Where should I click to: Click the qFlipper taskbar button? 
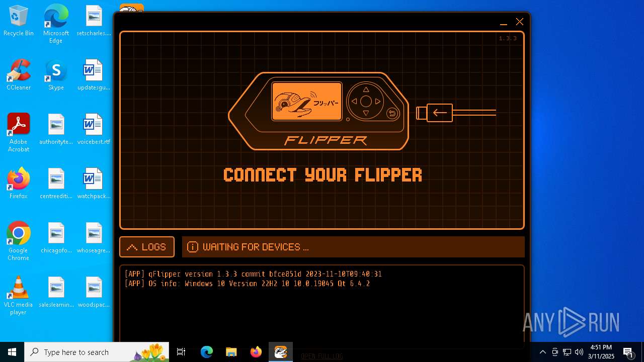tap(281, 352)
